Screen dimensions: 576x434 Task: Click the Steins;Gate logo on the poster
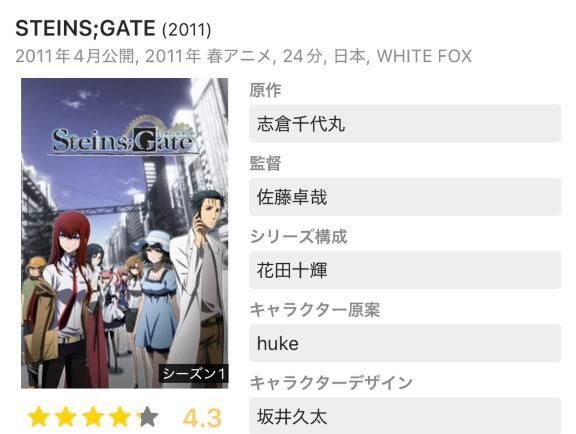[123, 140]
